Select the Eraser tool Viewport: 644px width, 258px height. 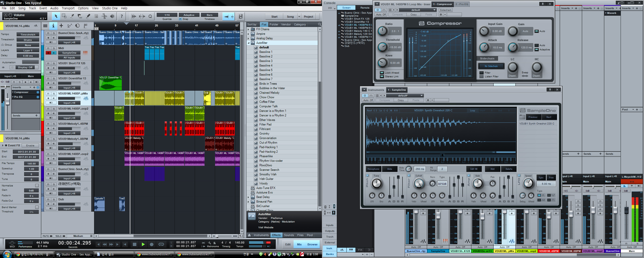[80, 16]
